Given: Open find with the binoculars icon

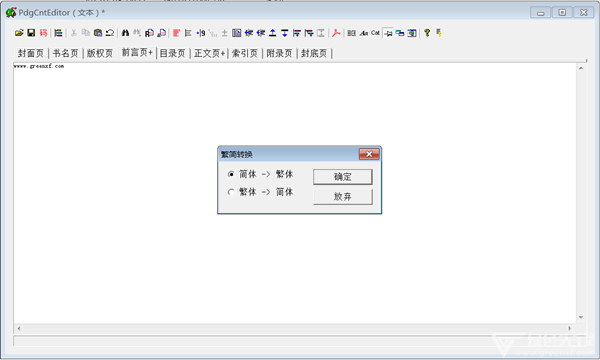Looking at the screenshot, I should tap(125, 33).
